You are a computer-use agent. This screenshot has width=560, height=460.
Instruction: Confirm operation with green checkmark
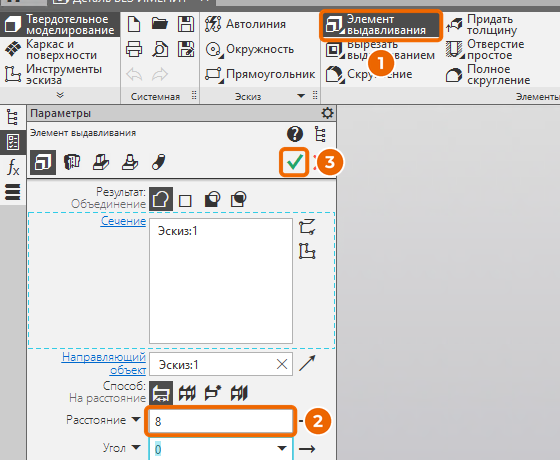(x=294, y=162)
